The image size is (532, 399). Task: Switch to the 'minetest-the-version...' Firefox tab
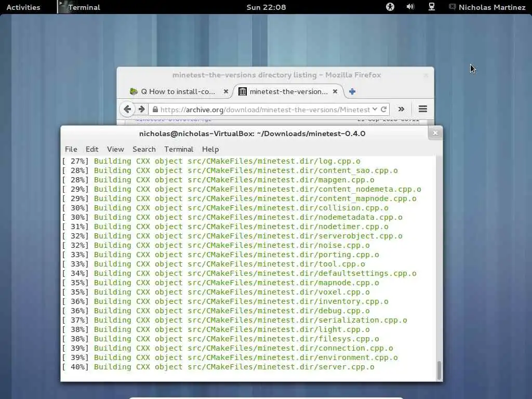pos(288,91)
